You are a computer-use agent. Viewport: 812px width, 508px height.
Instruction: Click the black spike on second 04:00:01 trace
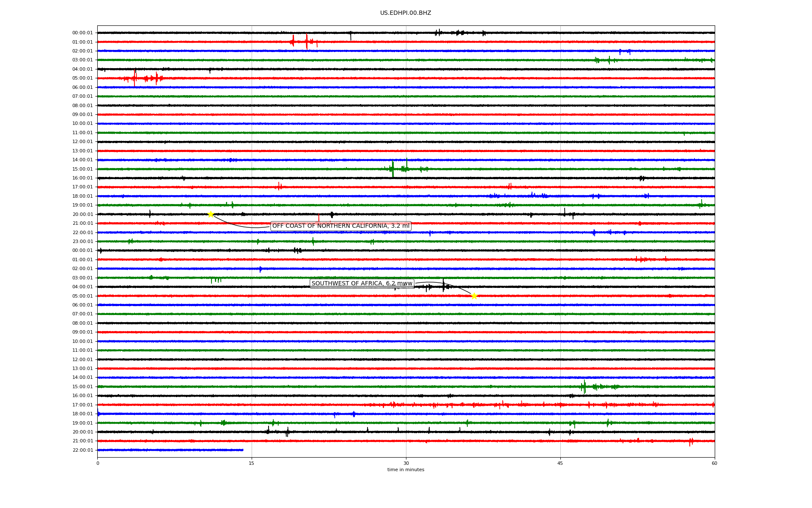click(x=443, y=286)
